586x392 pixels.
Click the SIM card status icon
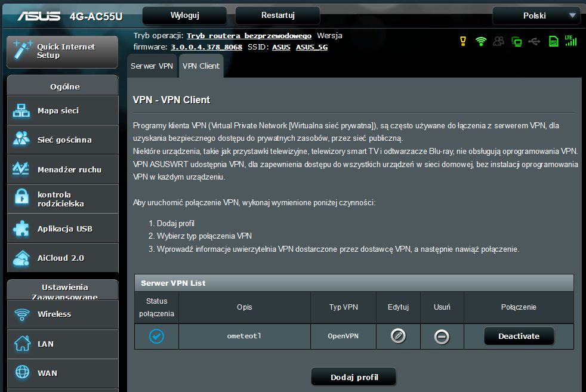pyautogui.click(x=554, y=41)
